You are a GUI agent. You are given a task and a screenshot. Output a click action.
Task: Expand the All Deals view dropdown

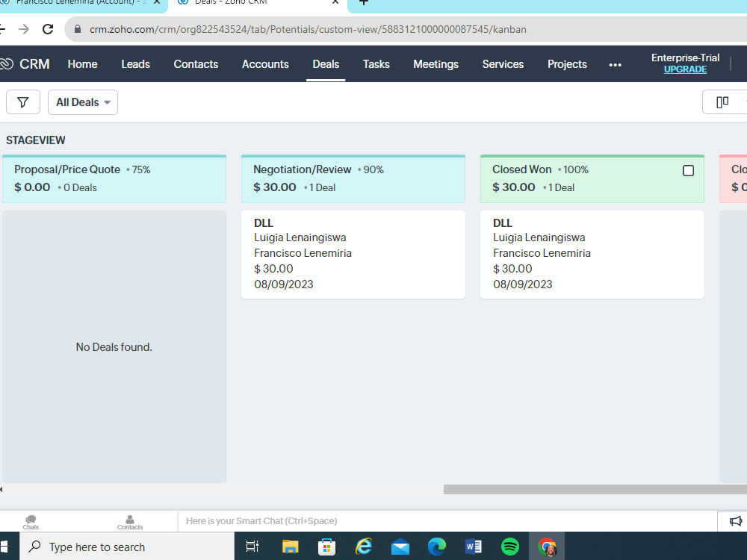(x=83, y=102)
